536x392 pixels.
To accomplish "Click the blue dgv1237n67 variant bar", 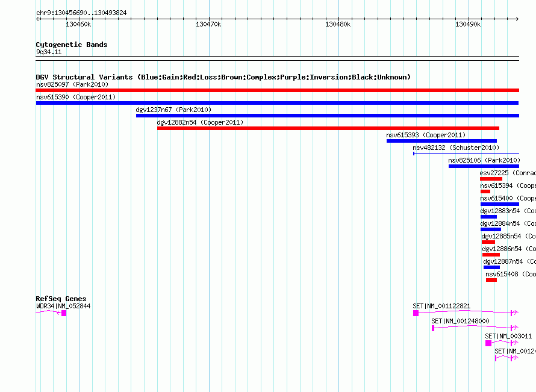I will click(328, 116).
